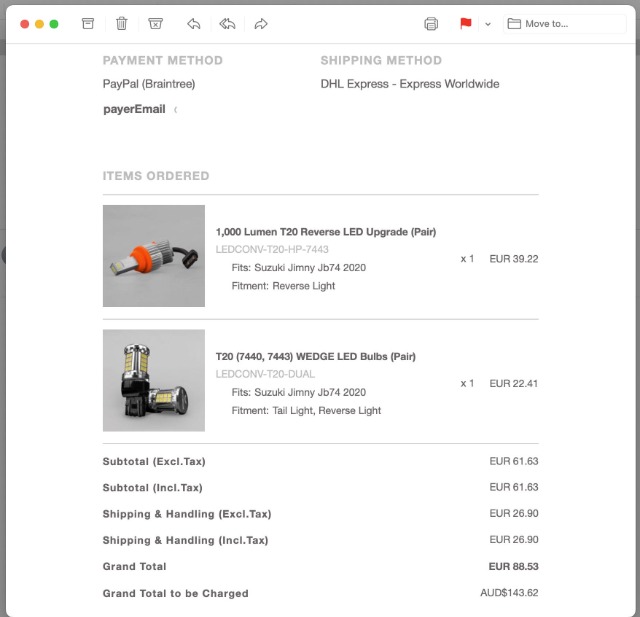Close the email window
Image resolution: width=640 pixels, height=617 pixels.
[x=25, y=23]
